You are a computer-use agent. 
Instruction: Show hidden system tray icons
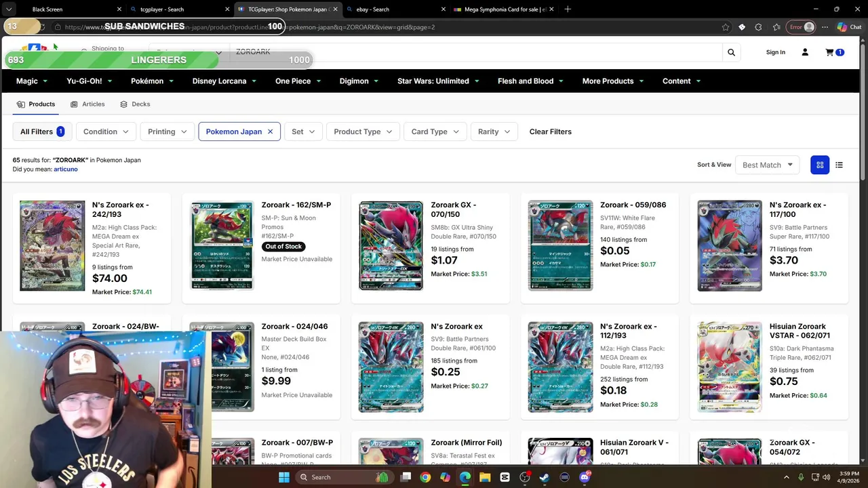[x=787, y=477]
